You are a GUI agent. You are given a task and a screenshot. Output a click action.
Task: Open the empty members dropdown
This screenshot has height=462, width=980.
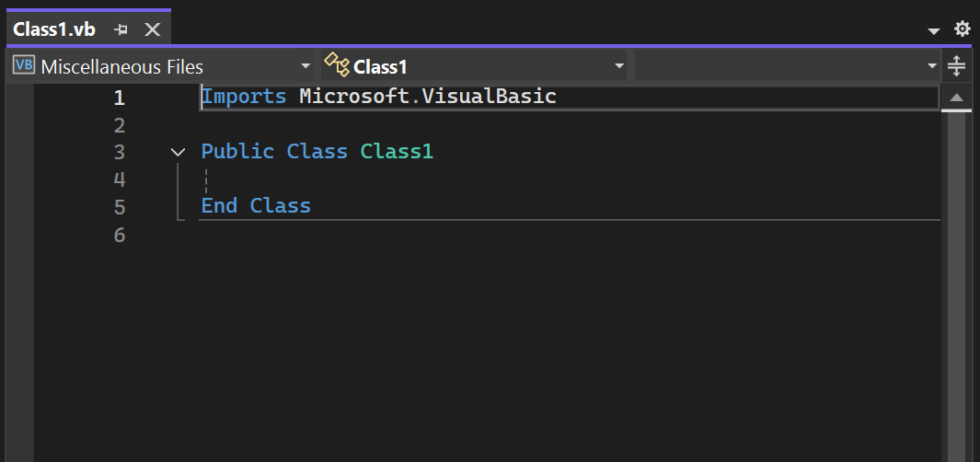click(931, 66)
